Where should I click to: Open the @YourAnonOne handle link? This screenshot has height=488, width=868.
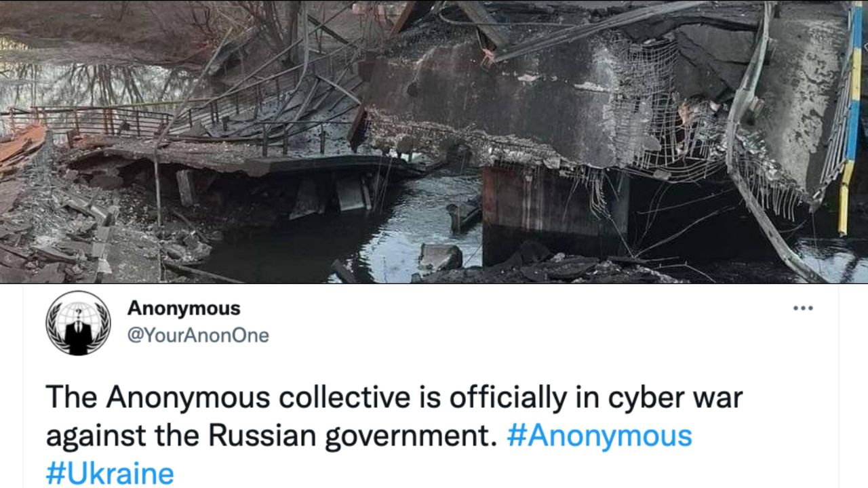(x=198, y=335)
